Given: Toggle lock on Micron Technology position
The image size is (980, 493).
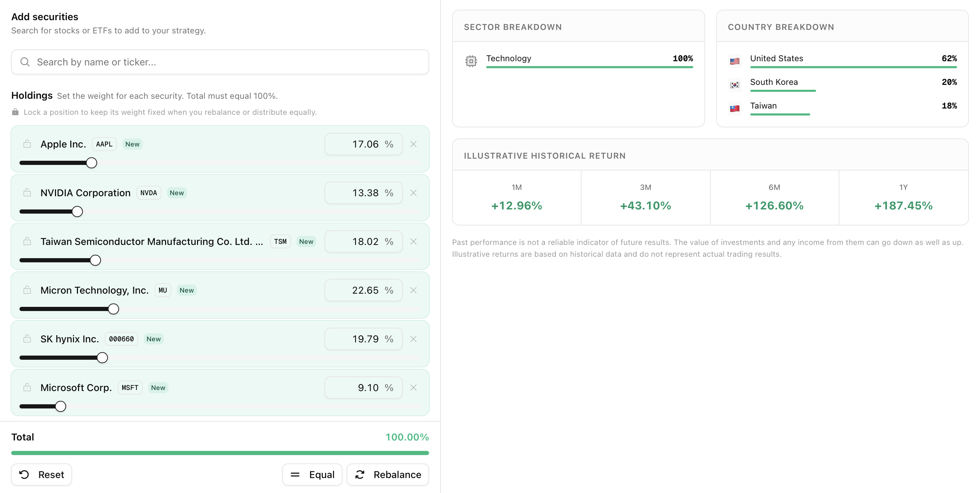Looking at the screenshot, I should (27, 290).
